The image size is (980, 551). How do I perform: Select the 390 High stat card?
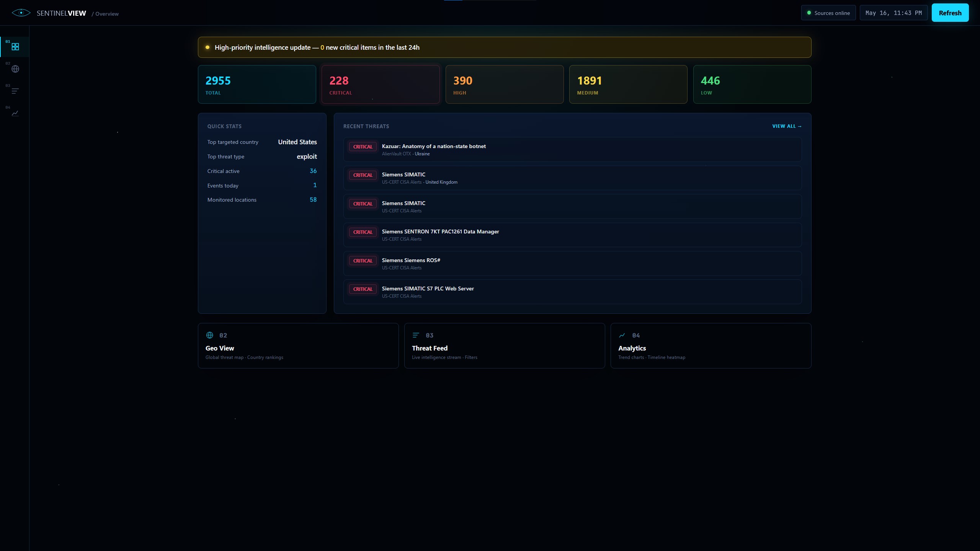coord(505,84)
